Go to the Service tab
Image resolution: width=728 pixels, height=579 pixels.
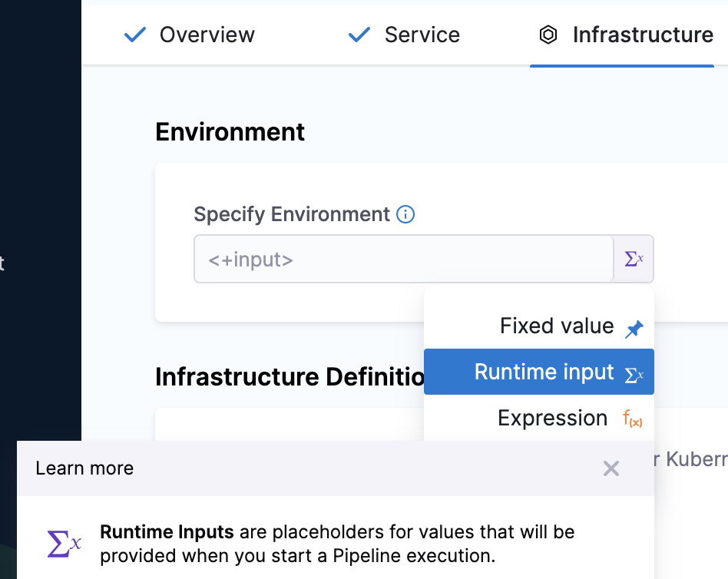422,35
